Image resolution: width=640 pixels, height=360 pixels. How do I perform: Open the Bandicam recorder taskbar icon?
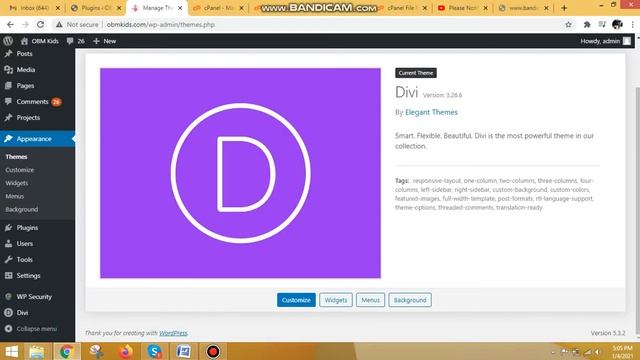pos(213,351)
